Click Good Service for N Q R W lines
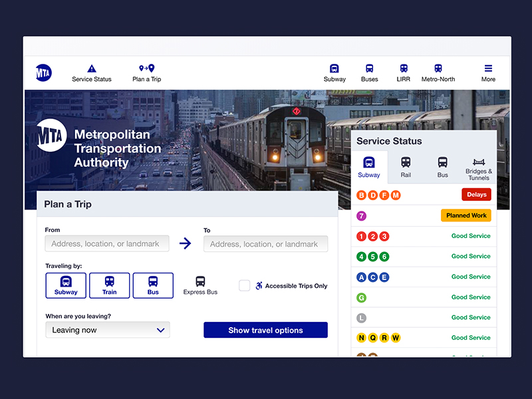Viewport: 532px width, 399px height. click(471, 338)
